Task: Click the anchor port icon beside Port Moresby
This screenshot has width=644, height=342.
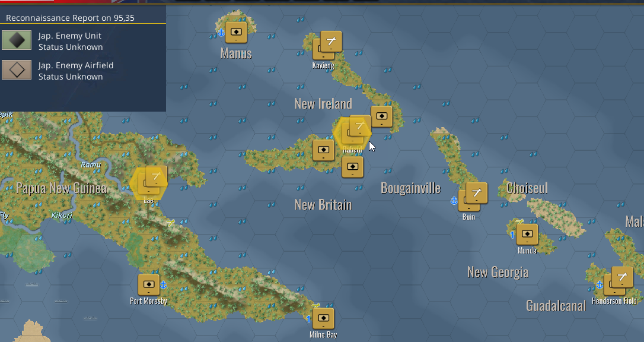Action: [x=163, y=284]
